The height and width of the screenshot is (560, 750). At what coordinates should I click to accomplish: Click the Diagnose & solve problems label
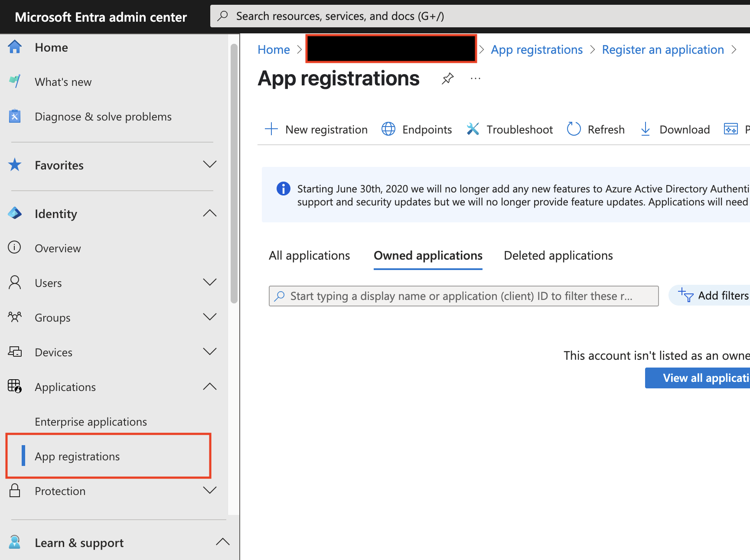click(103, 117)
